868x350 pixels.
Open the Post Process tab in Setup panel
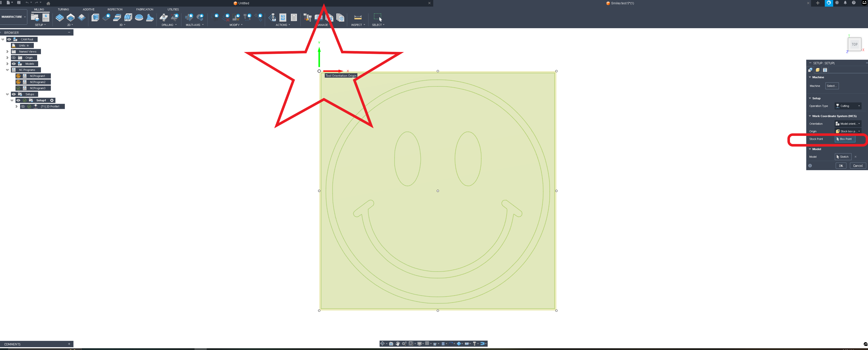[x=825, y=70]
